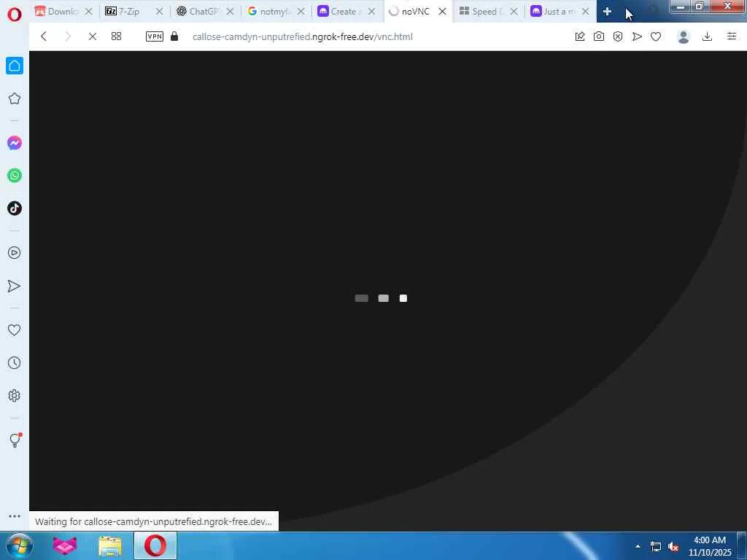The height and width of the screenshot is (560, 747).
Task: Open the page edit pencil icon
Action: pos(580,36)
